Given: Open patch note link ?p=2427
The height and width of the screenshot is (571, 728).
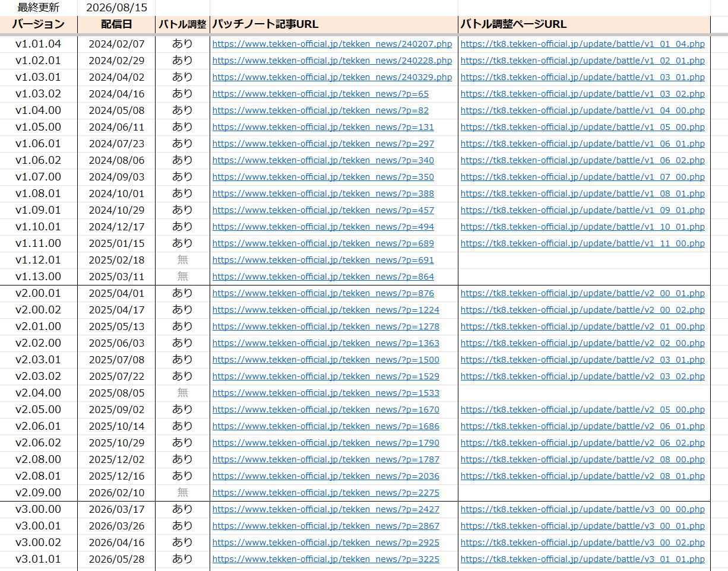Looking at the screenshot, I should coord(326,509).
